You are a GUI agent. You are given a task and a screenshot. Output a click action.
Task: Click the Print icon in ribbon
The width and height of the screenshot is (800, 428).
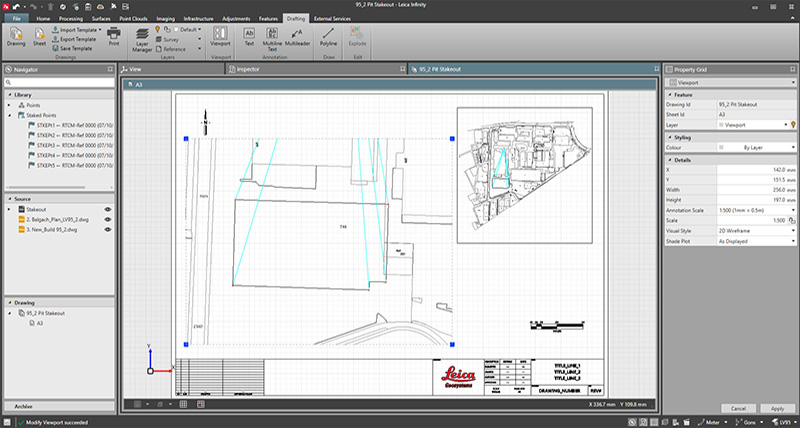click(113, 37)
